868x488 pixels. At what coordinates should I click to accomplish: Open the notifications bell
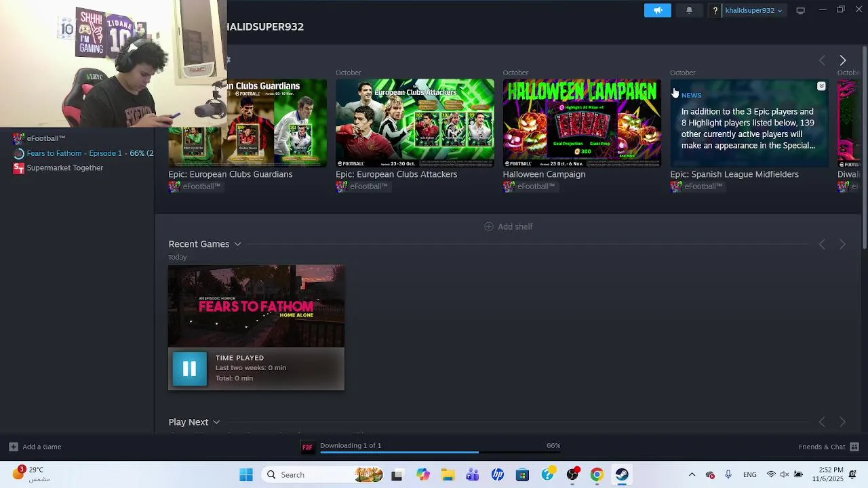point(689,10)
